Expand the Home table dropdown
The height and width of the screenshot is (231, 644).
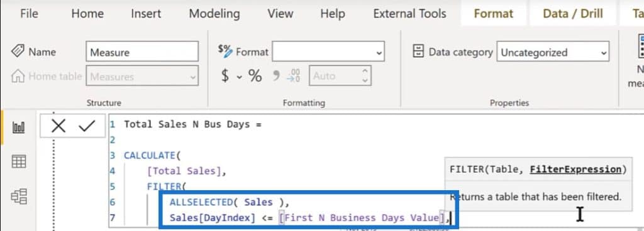point(142,76)
